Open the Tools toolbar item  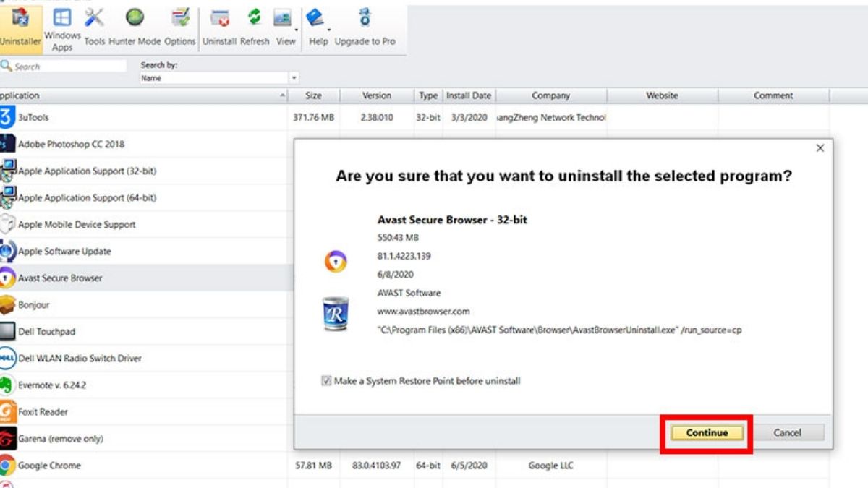pos(95,29)
